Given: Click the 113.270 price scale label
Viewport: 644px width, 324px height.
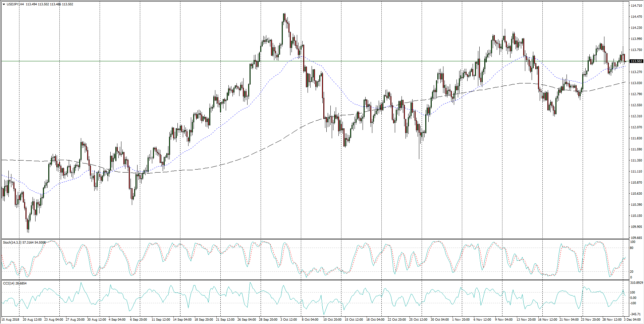Looking at the screenshot, I should pyautogui.click(x=636, y=72).
